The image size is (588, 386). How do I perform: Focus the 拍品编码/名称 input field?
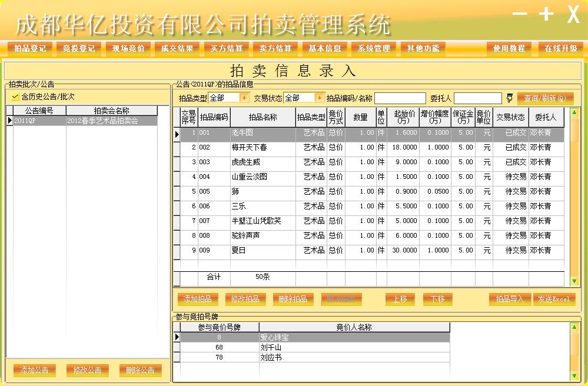point(400,98)
